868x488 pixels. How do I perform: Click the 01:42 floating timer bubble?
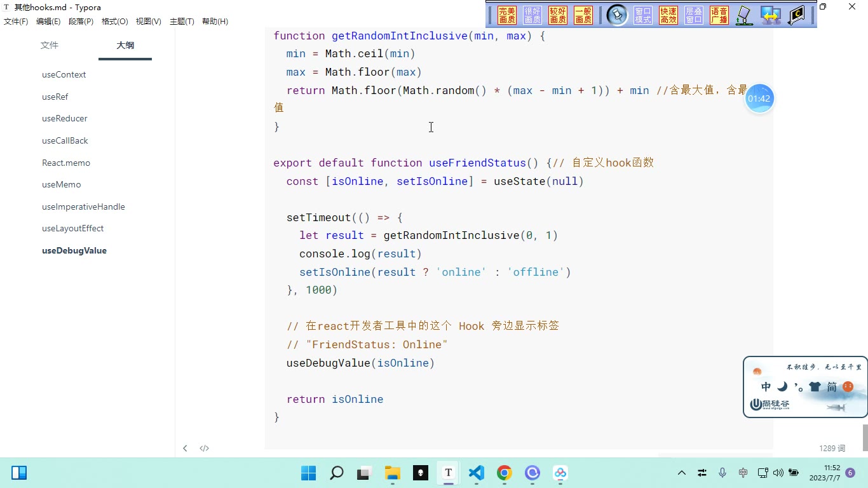[x=759, y=98]
